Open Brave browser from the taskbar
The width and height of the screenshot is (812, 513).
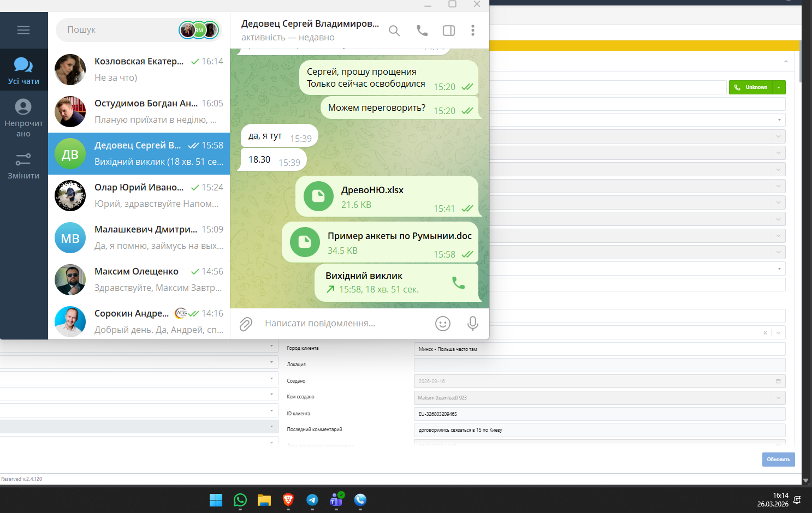click(288, 500)
